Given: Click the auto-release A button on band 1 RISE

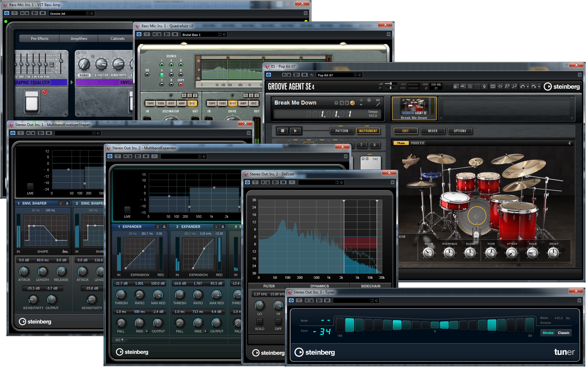Looking at the screenshot, I should [x=147, y=331].
